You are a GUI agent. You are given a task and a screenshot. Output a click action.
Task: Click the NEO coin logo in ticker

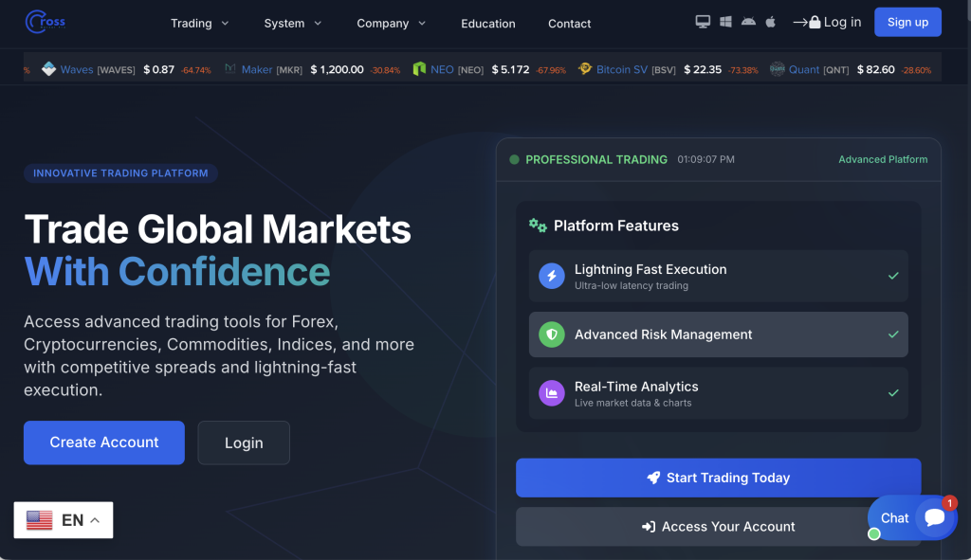[x=419, y=69]
